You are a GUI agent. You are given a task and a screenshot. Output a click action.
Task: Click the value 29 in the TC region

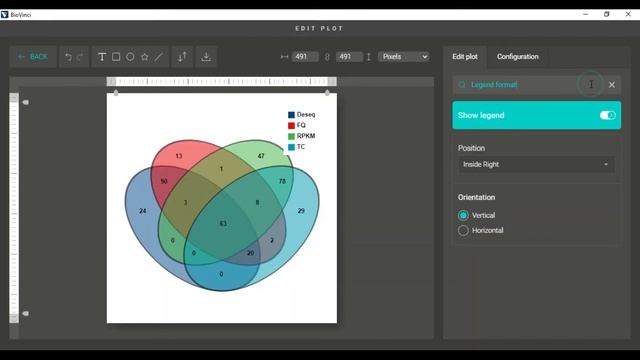click(x=301, y=211)
